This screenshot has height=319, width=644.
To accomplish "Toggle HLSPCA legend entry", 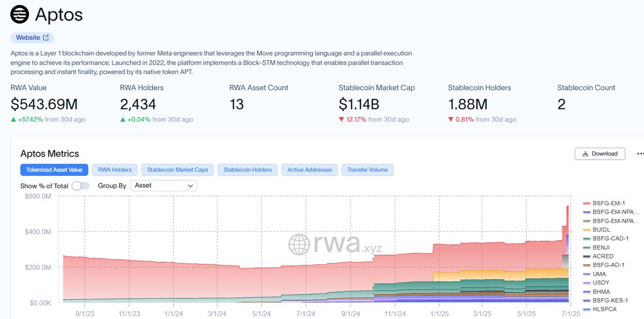I will coord(601,309).
